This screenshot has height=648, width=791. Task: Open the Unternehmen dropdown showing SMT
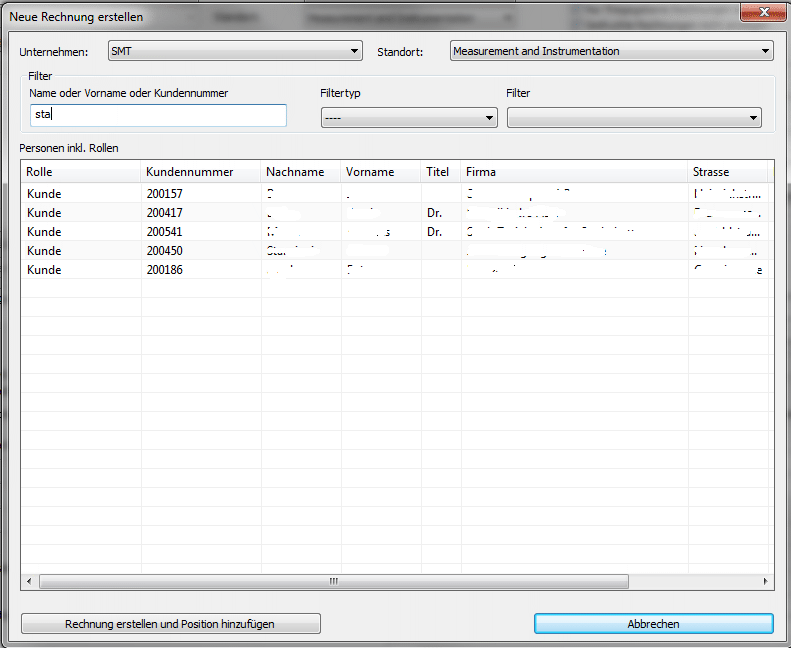point(235,52)
